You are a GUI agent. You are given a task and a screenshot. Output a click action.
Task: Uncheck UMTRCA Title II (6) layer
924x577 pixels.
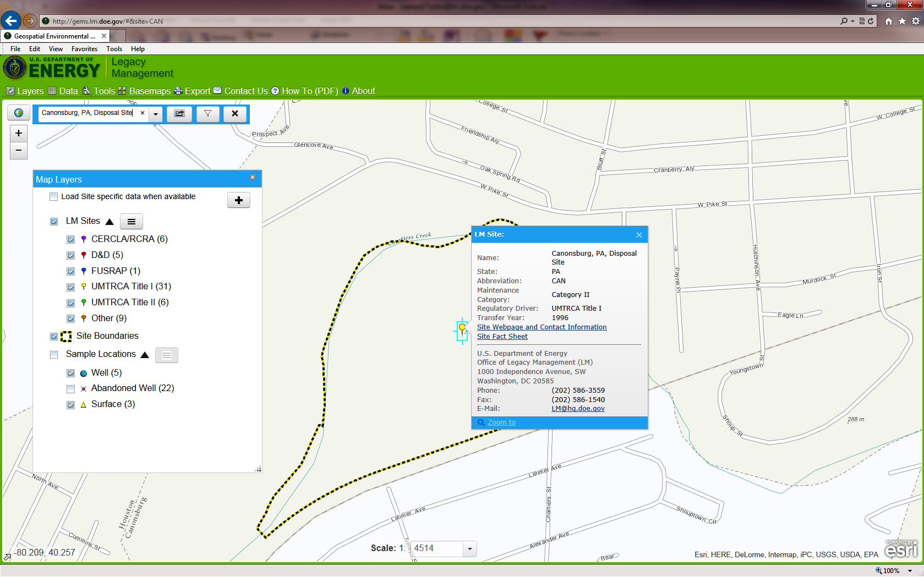pos(70,303)
